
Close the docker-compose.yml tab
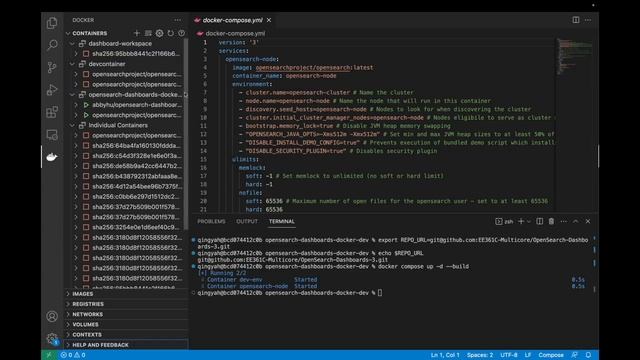click(269, 20)
